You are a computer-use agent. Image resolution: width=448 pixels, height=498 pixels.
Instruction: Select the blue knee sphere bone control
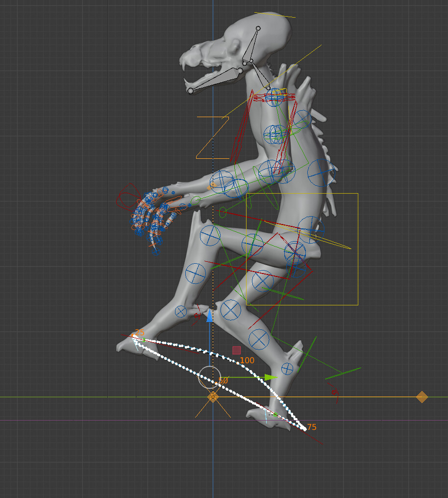point(209,236)
